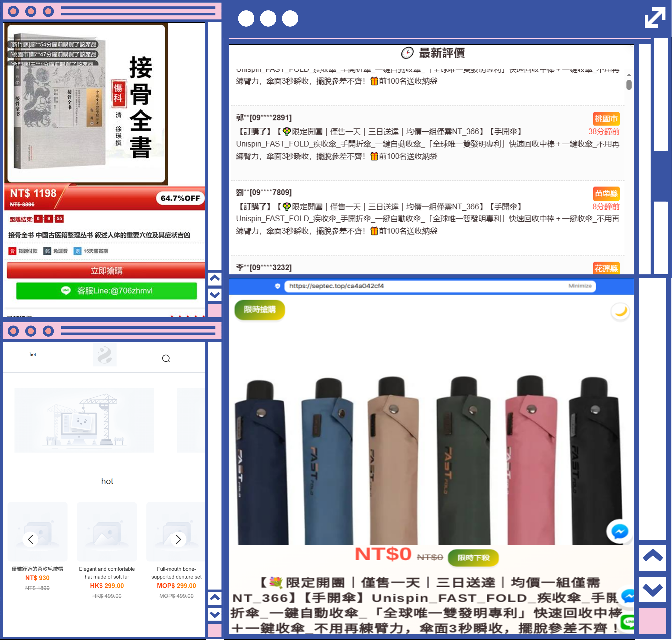Open 客服Line:@706zhmvl contact button
This screenshot has width=672, height=640.
pyautogui.click(x=106, y=291)
